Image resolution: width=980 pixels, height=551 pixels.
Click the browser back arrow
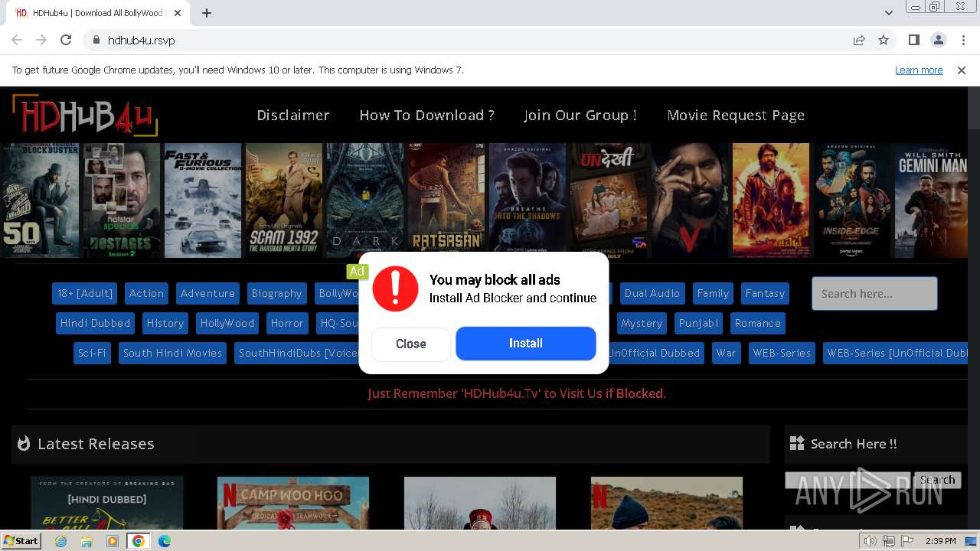(x=17, y=40)
